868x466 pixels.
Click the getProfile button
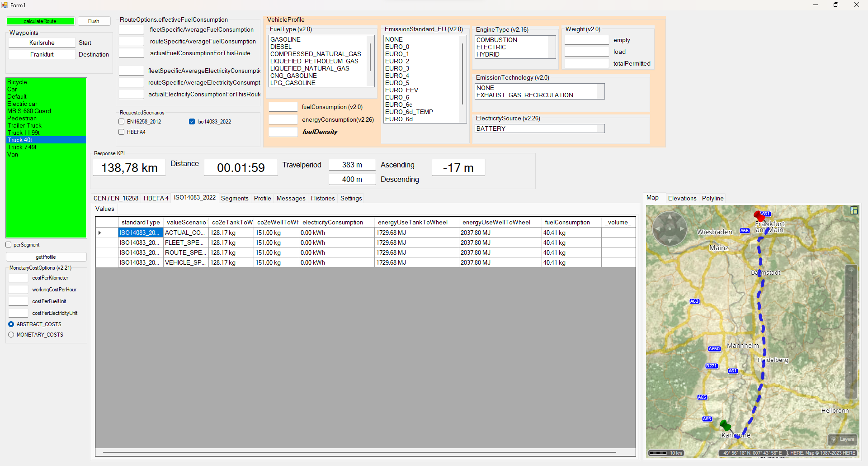46,257
